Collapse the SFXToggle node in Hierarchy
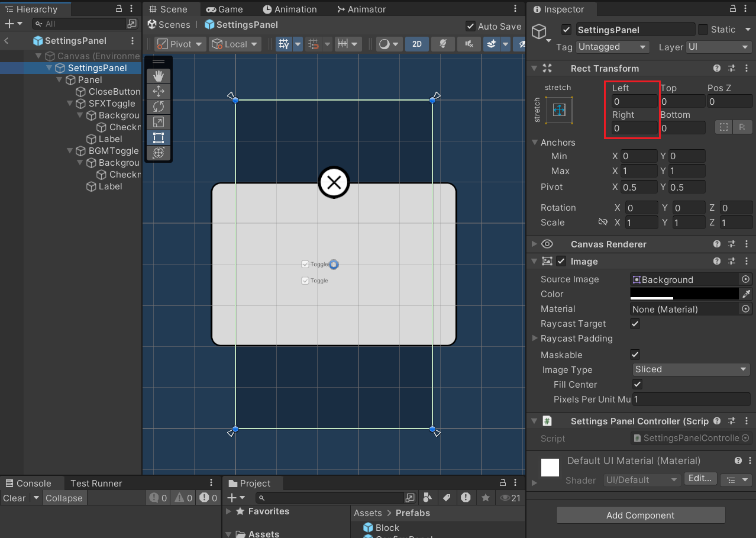The width and height of the screenshot is (756, 538). point(70,103)
